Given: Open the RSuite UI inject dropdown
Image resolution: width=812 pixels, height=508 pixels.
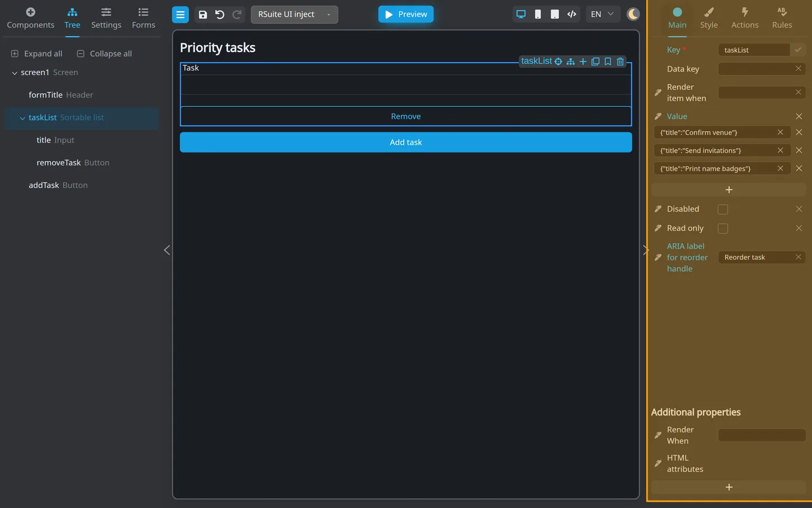Looking at the screenshot, I should click(294, 15).
